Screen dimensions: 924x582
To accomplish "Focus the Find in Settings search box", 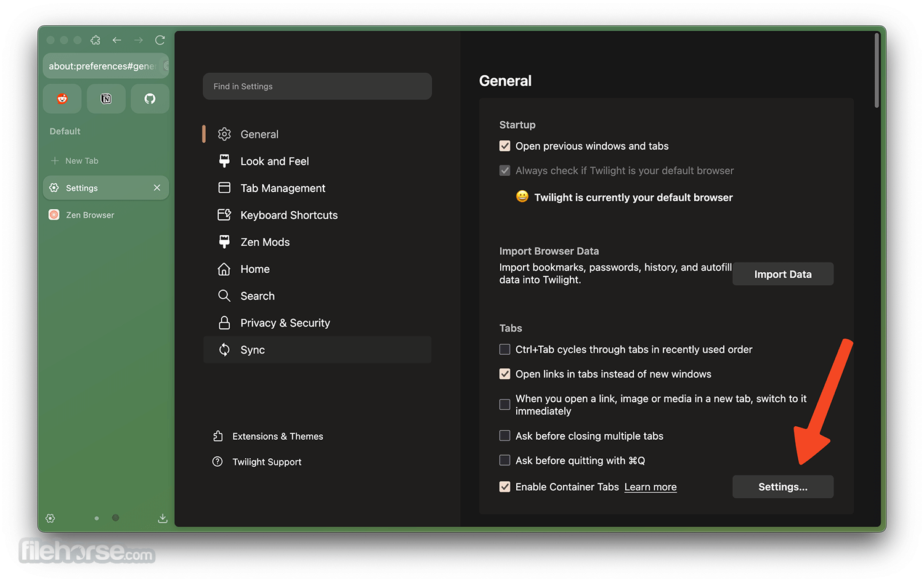I will [317, 86].
